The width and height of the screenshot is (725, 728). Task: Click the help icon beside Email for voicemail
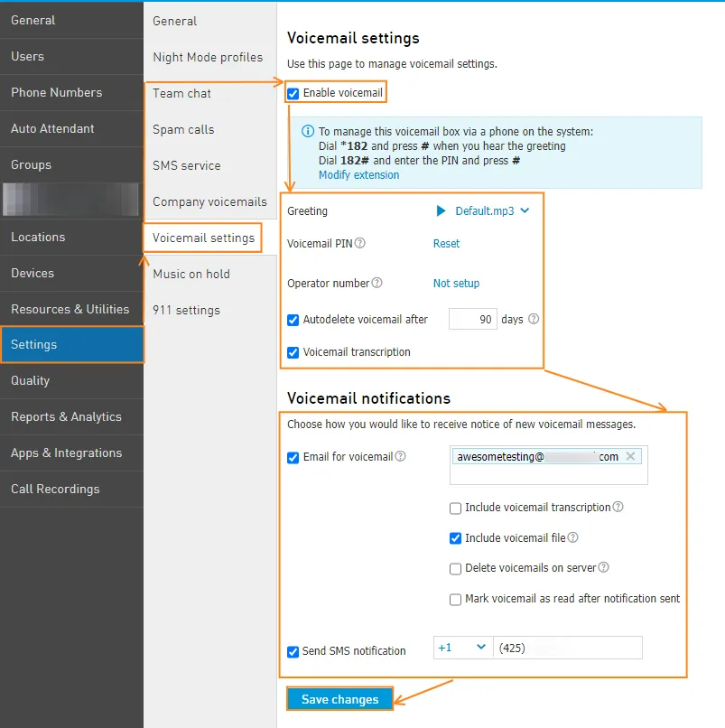coord(401,456)
